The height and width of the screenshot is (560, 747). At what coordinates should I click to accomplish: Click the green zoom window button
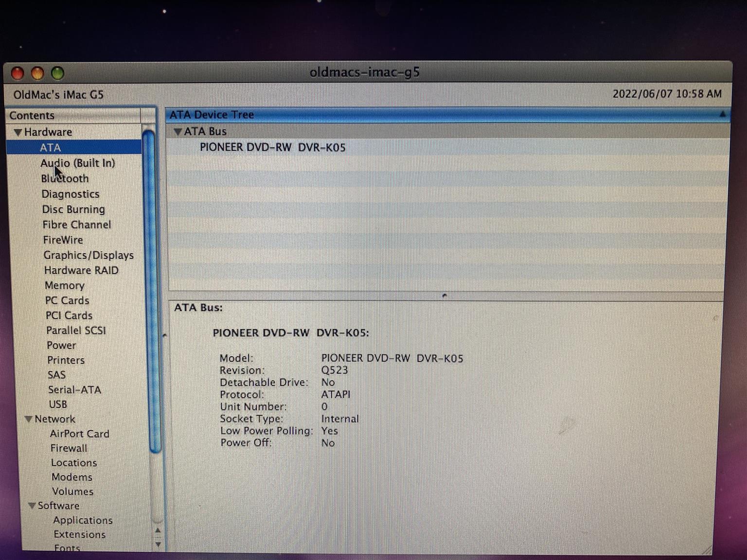[x=58, y=73]
